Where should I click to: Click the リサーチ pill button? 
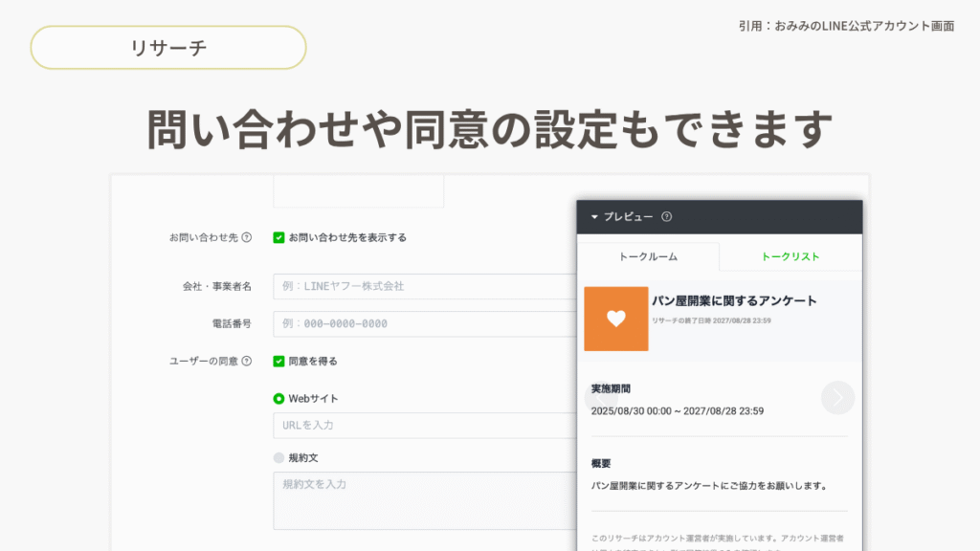[168, 48]
